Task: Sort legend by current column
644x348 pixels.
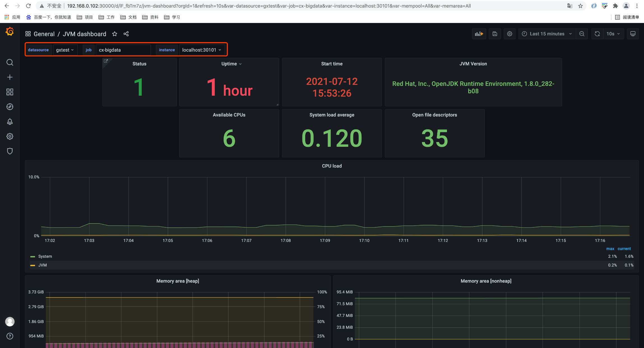Action: pos(624,249)
